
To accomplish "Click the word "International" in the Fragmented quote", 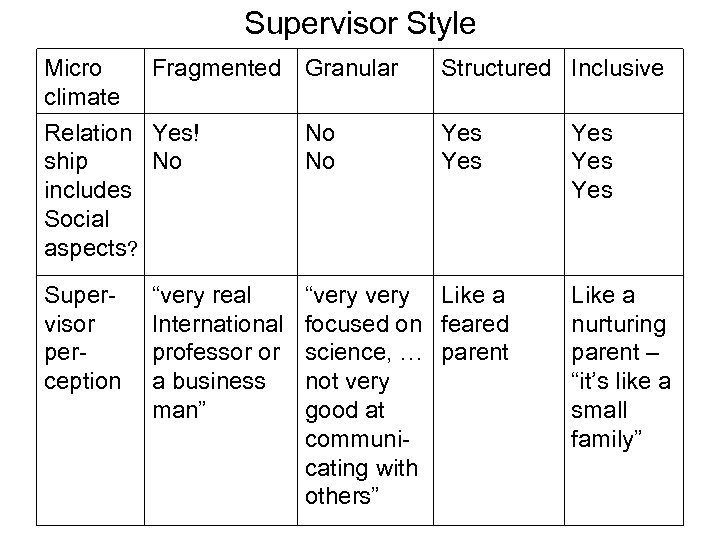I will point(215,324).
